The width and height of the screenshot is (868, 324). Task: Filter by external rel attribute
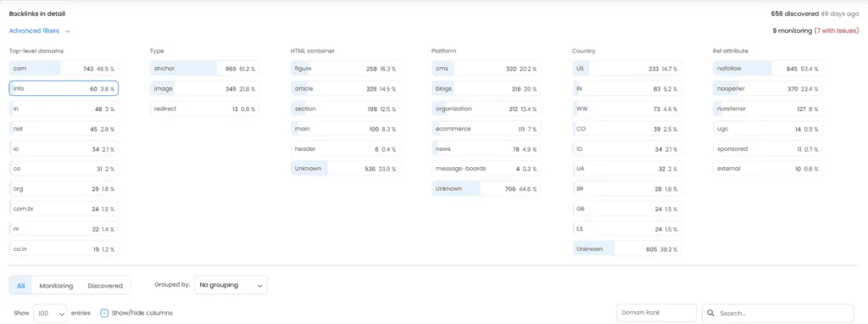point(767,169)
